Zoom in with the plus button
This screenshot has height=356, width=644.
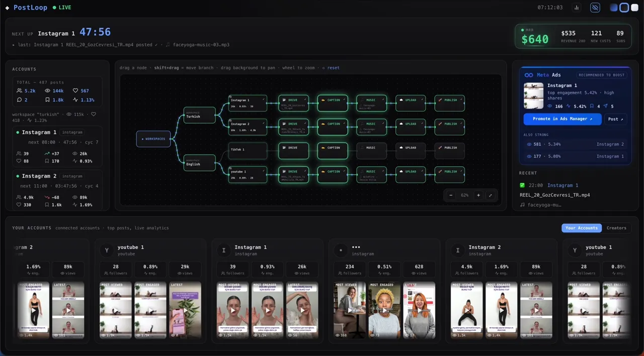478,195
